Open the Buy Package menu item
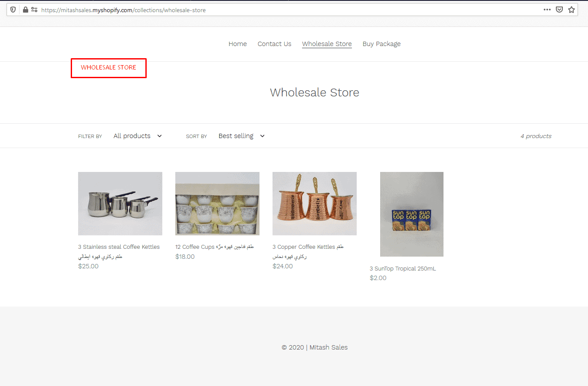The image size is (588, 386). (x=381, y=44)
